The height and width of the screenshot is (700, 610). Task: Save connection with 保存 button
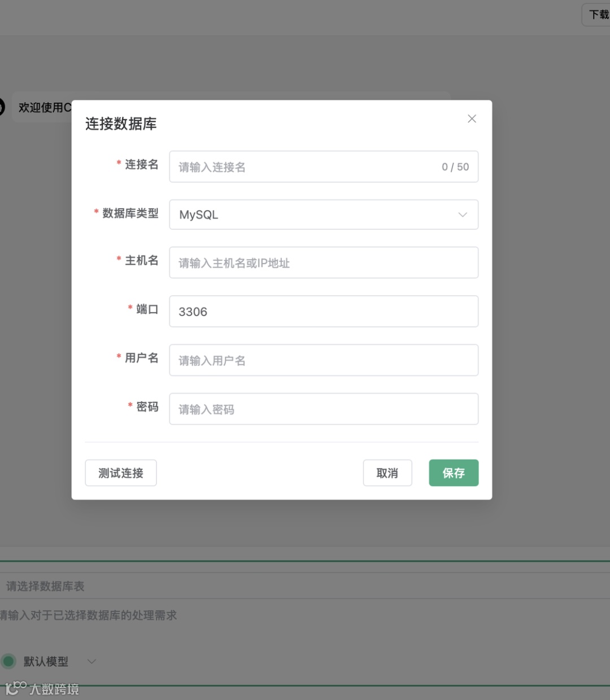pyautogui.click(x=454, y=473)
